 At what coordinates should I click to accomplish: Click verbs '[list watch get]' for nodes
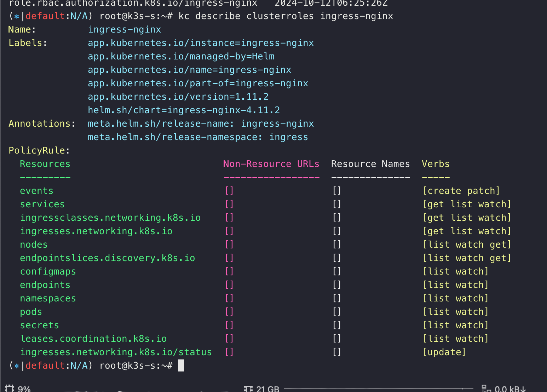coord(467,245)
